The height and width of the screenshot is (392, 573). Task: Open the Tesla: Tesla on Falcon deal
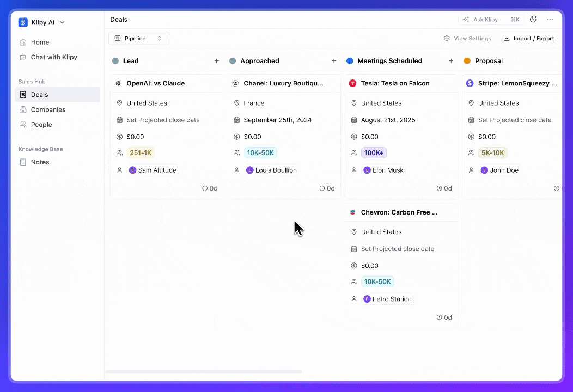395,83
